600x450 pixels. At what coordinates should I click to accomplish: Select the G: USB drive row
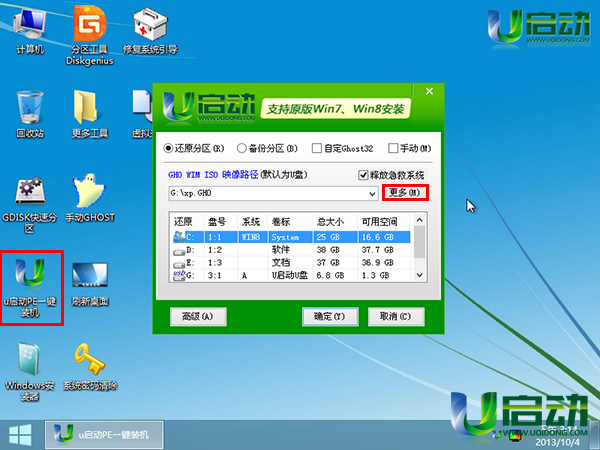click(291, 276)
